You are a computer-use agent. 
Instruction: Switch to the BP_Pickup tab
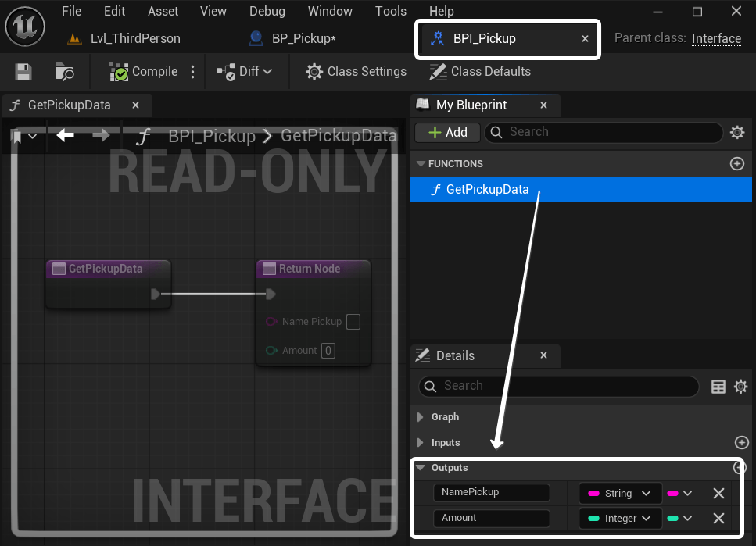tap(303, 38)
